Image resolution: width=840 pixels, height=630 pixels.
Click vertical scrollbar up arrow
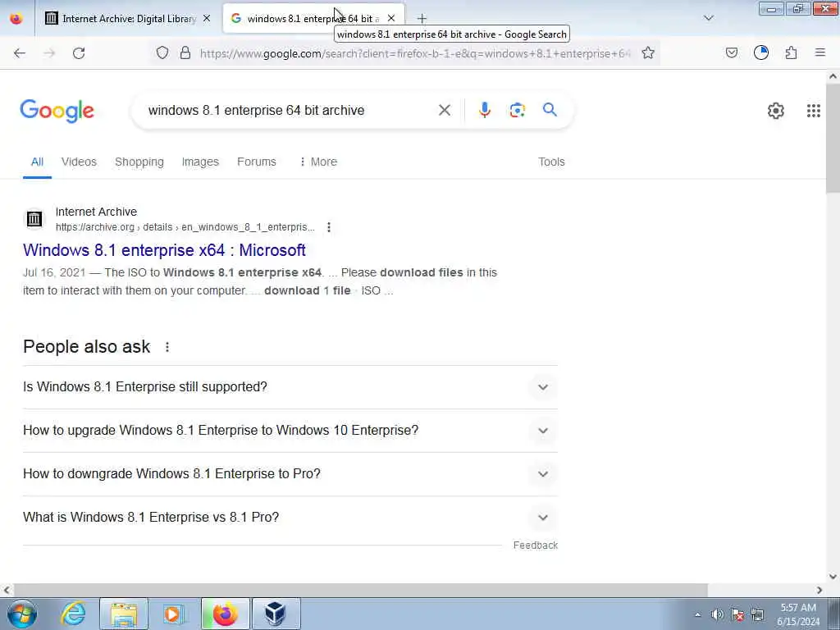833,76
